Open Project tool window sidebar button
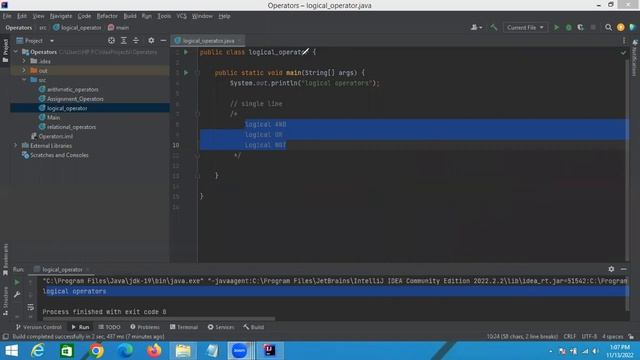The image size is (640, 360). point(5,51)
